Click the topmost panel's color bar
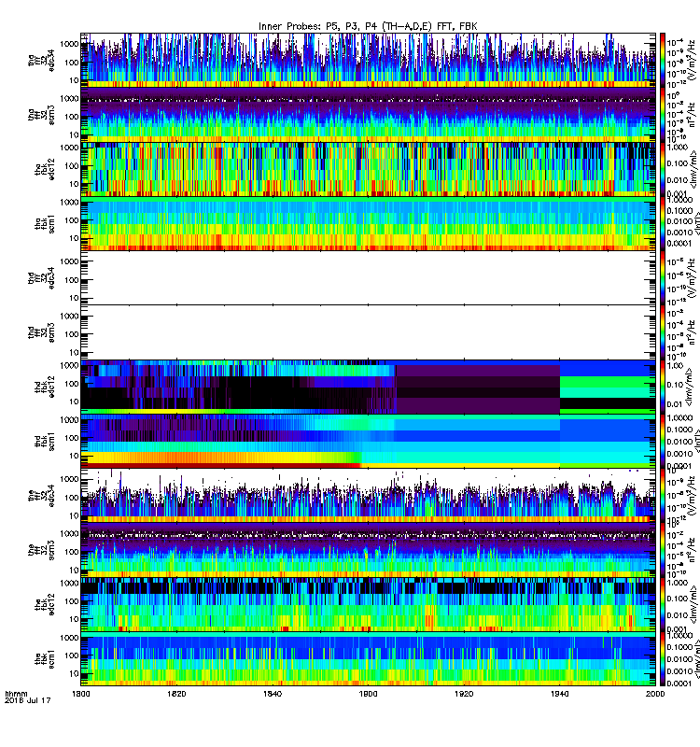This screenshot has width=700, height=747. point(663,60)
